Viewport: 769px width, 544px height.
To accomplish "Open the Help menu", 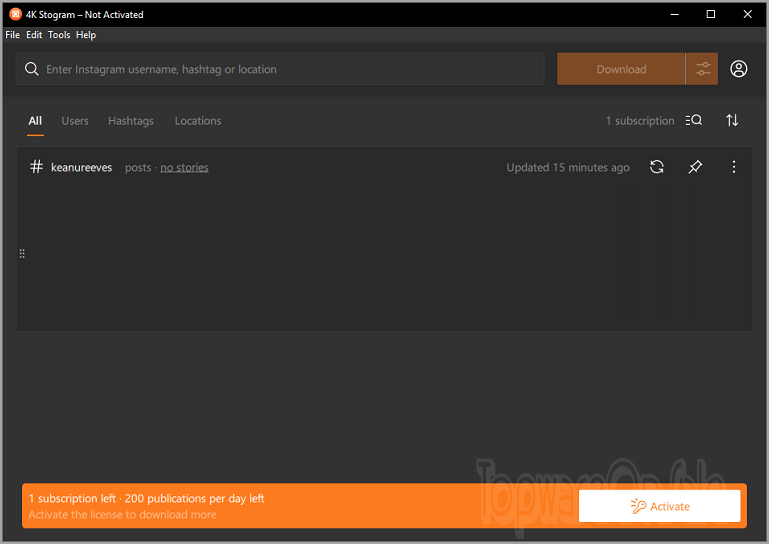I will point(86,35).
